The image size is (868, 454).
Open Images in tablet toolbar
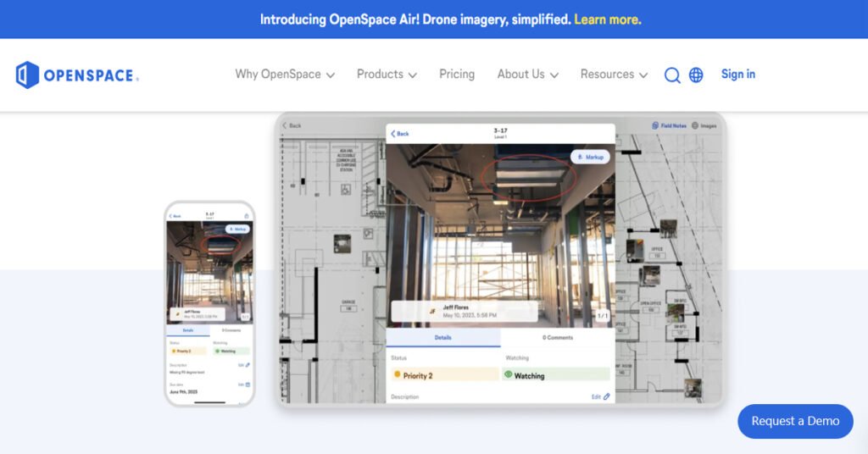pyautogui.click(x=704, y=125)
